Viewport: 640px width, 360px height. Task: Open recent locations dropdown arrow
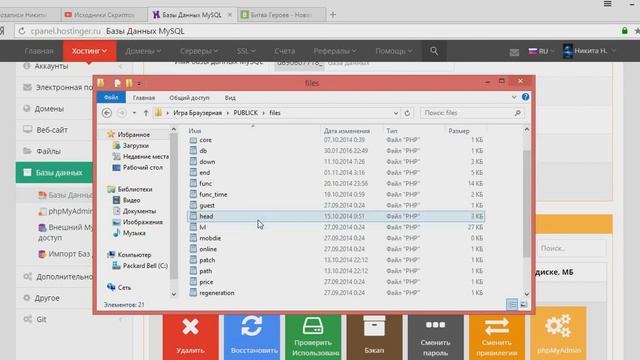coord(134,113)
